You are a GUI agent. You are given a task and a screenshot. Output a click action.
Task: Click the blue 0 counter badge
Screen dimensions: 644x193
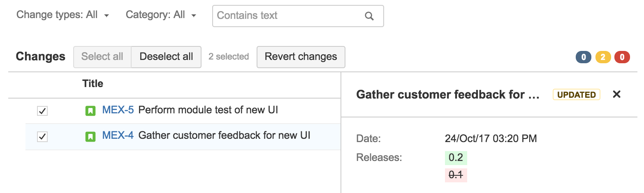tap(584, 57)
